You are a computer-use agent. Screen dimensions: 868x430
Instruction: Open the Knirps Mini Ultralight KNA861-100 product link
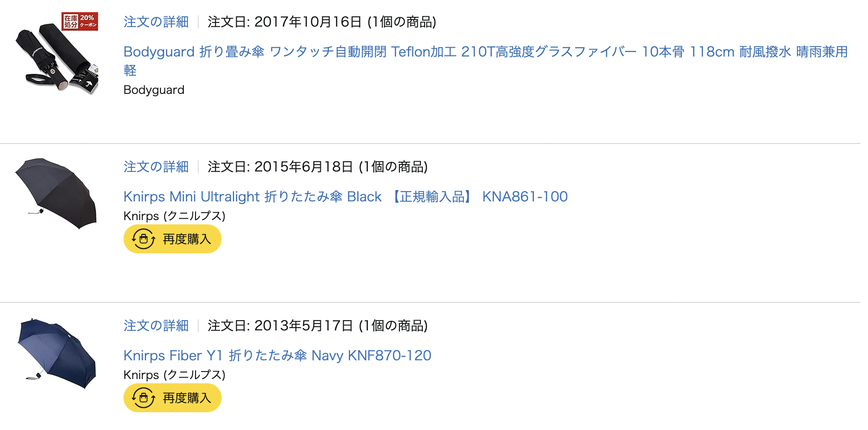[x=346, y=197]
